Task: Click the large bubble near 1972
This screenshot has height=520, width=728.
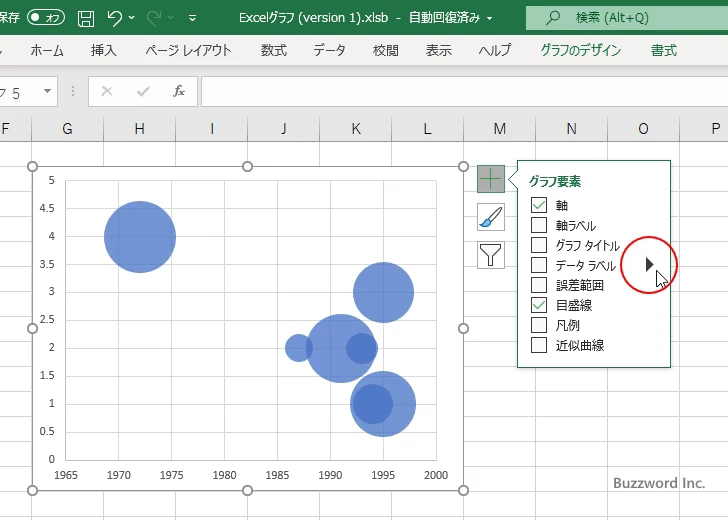Action: coord(140,237)
